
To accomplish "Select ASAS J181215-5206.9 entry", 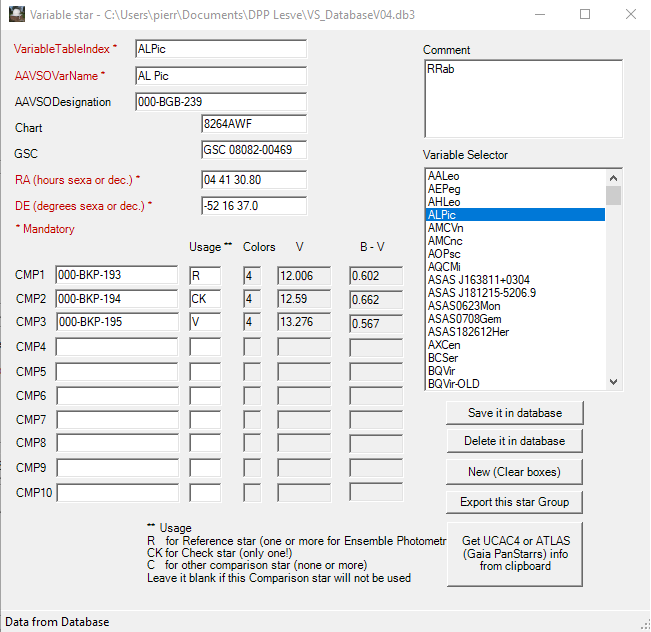I will click(516, 293).
